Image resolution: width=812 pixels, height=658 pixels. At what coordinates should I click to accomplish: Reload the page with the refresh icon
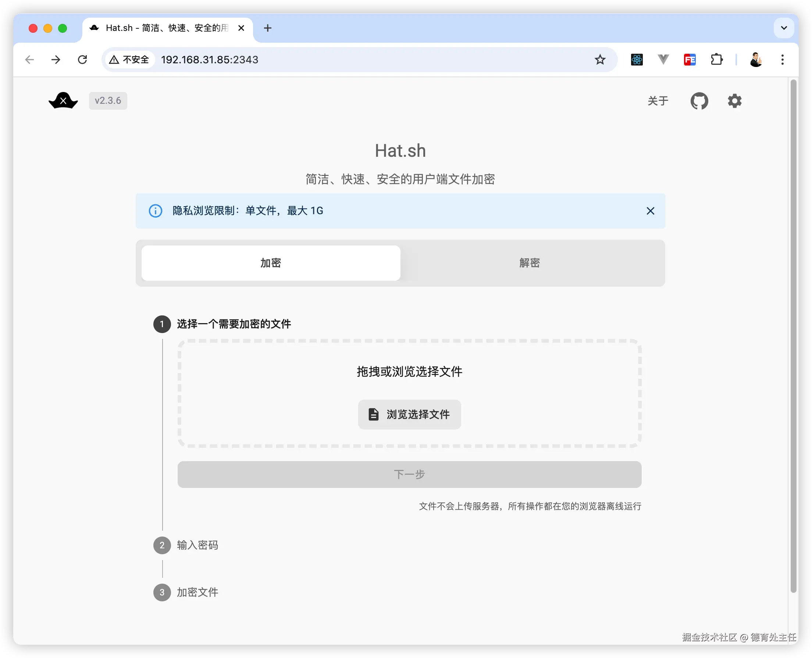82,60
